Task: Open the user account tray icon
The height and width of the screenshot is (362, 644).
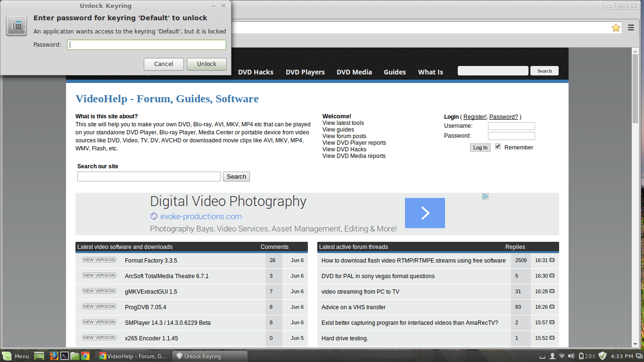Action: (x=552, y=356)
